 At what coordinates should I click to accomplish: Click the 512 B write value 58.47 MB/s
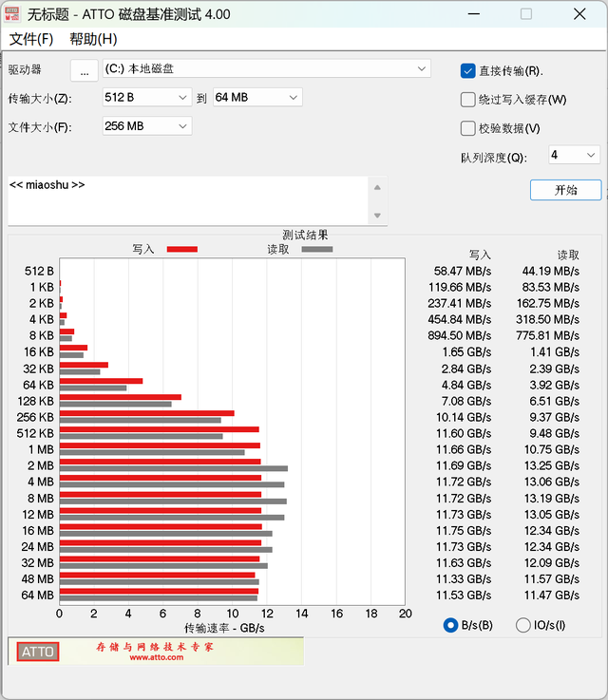click(x=463, y=271)
